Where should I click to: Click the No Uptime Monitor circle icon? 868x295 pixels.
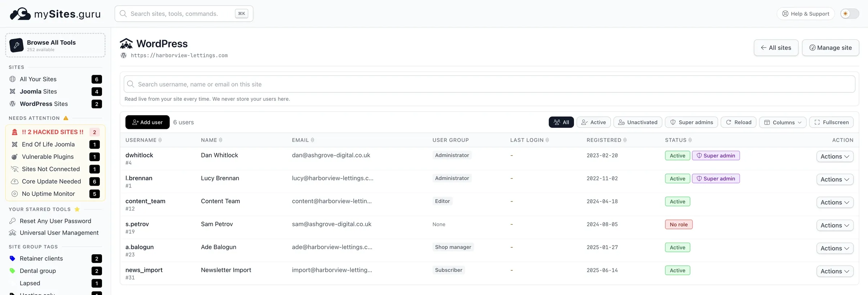14,194
